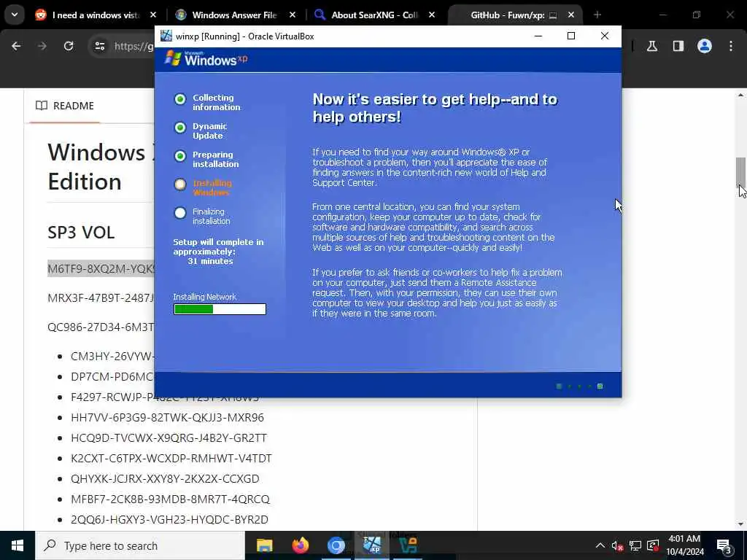The width and height of the screenshot is (747, 560).
Task: Click the Finalizing installation step indicator
Action: coord(180,213)
